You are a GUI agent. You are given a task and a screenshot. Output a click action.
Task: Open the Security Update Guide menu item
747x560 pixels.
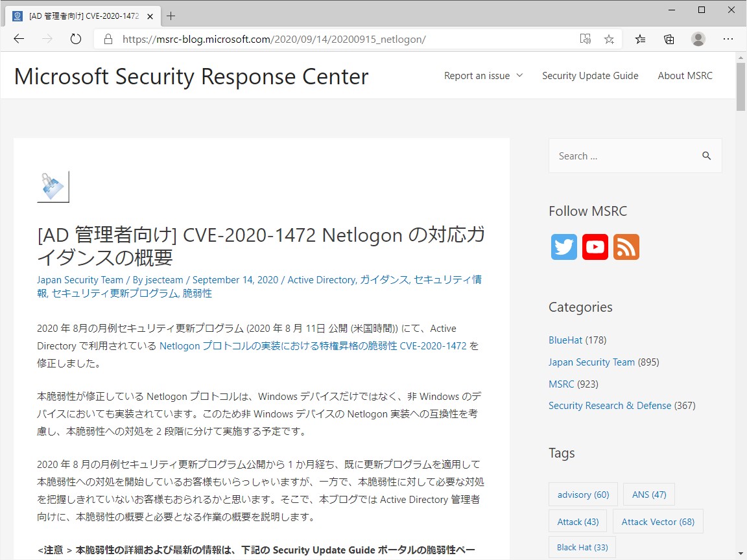pyautogui.click(x=590, y=76)
